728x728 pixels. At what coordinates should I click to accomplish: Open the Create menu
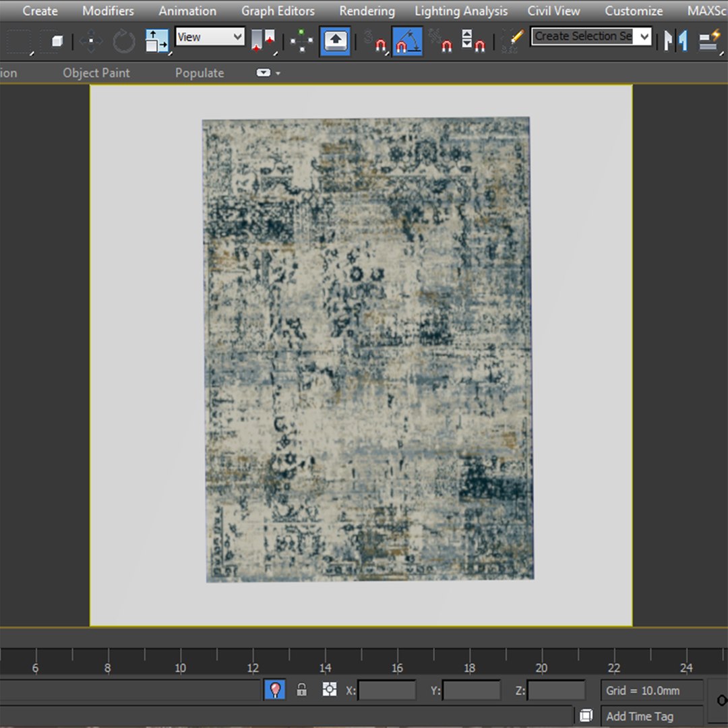(40, 11)
